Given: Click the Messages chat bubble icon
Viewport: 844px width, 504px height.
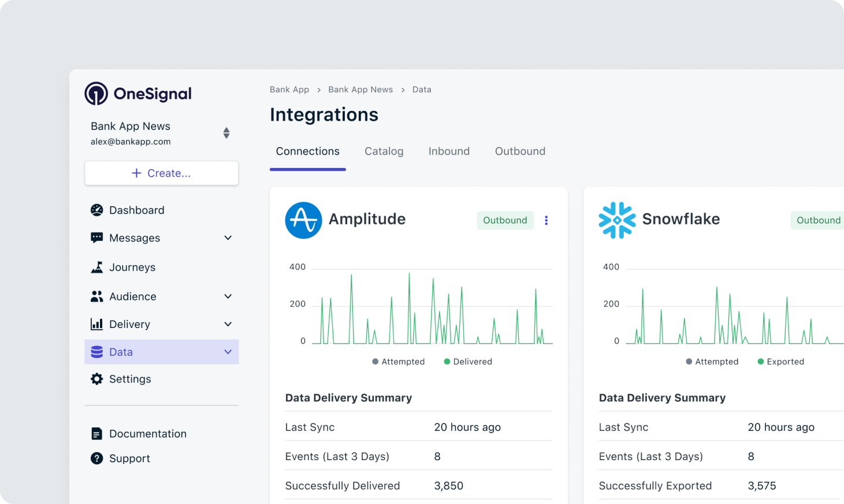Looking at the screenshot, I should coord(97,238).
